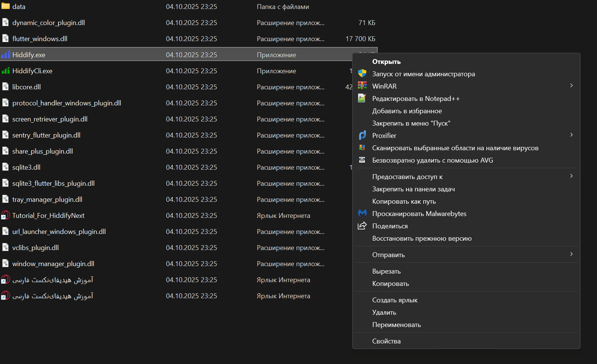Image resolution: width=597 pixels, height=364 pixels.
Task: Click the Malwarebytes scan icon
Action: [x=362, y=213]
